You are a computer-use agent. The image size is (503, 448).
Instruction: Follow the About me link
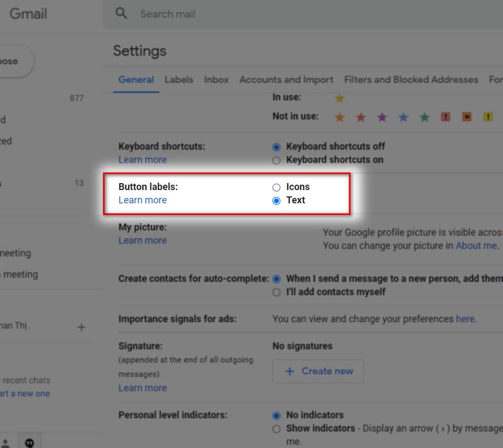(x=476, y=246)
